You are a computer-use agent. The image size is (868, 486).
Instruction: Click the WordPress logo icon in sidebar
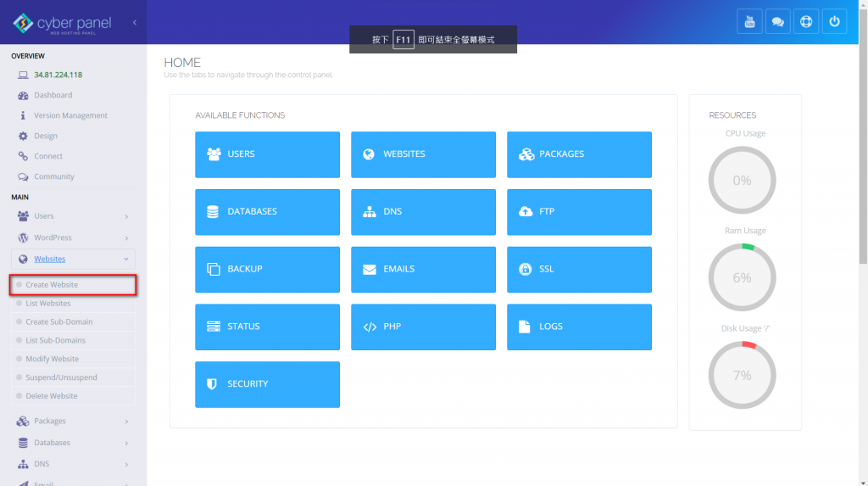(x=23, y=237)
